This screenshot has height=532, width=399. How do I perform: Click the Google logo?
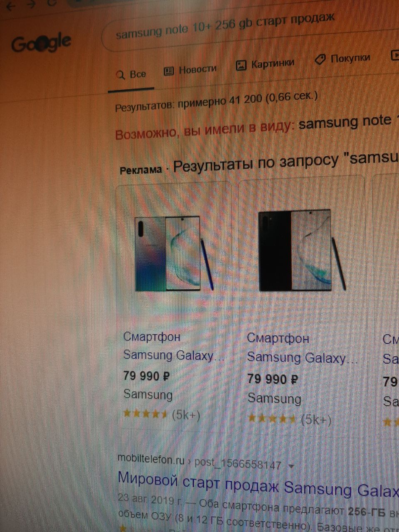pos(41,43)
